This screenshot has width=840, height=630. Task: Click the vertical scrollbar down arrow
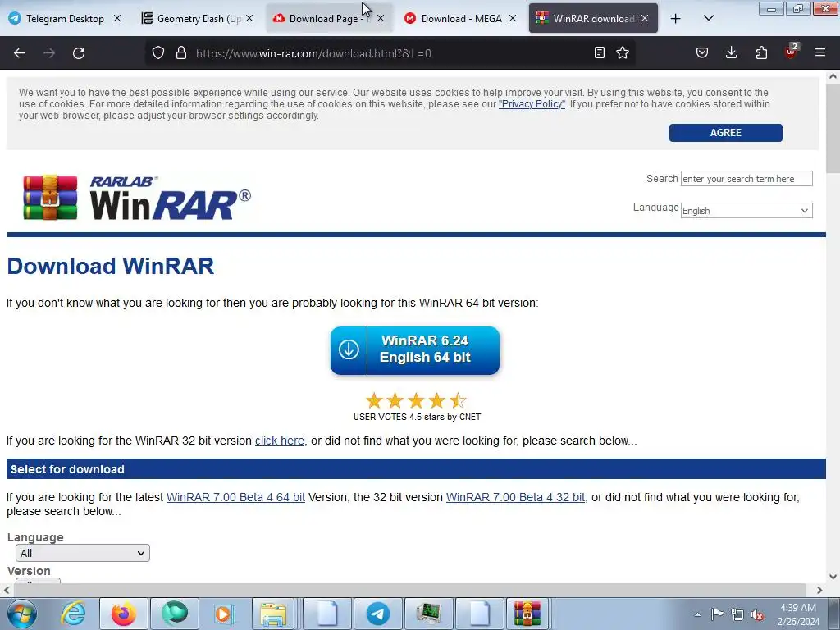point(833,577)
